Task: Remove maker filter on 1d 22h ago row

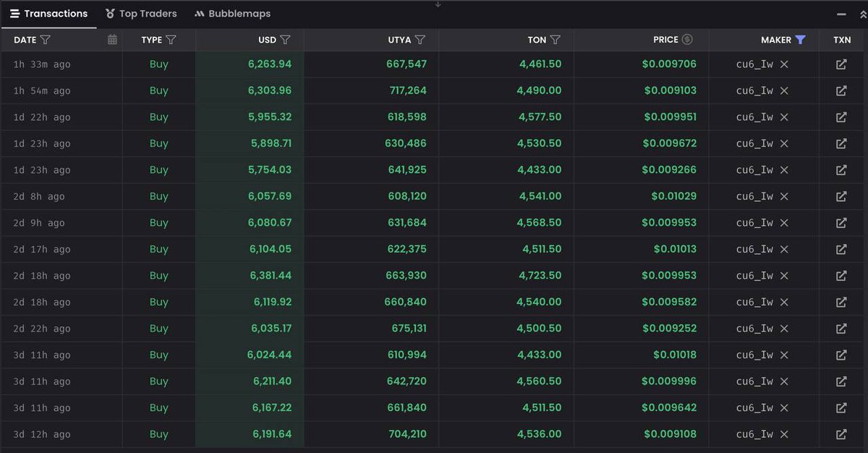Action: click(x=784, y=117)
